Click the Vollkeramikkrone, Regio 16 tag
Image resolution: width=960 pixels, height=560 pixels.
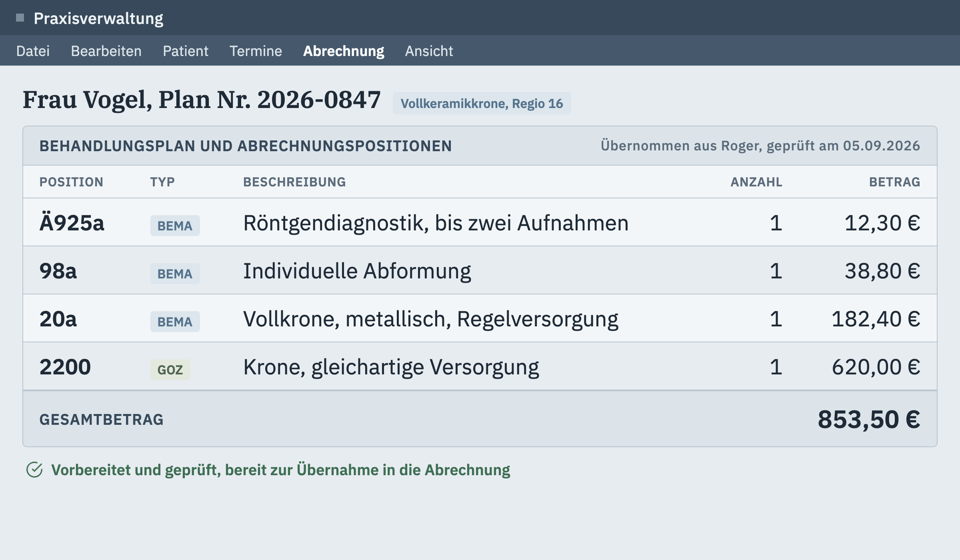(x=482, y=103)
